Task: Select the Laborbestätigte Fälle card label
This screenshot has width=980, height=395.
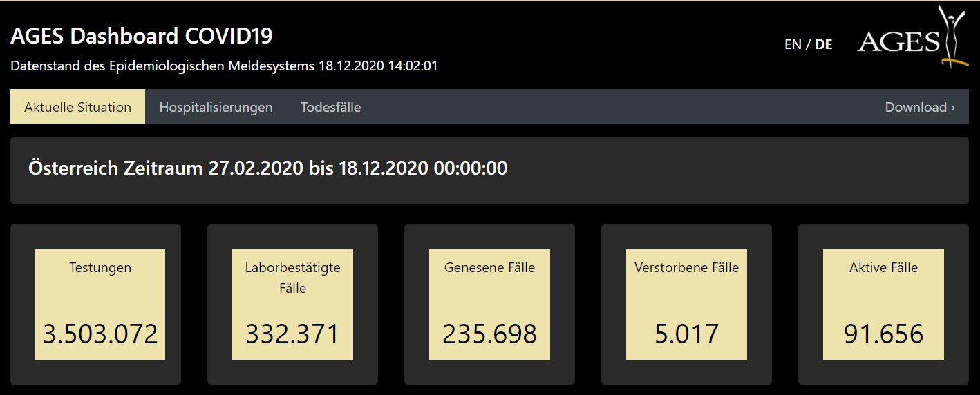Action: (x=292, y=278)
